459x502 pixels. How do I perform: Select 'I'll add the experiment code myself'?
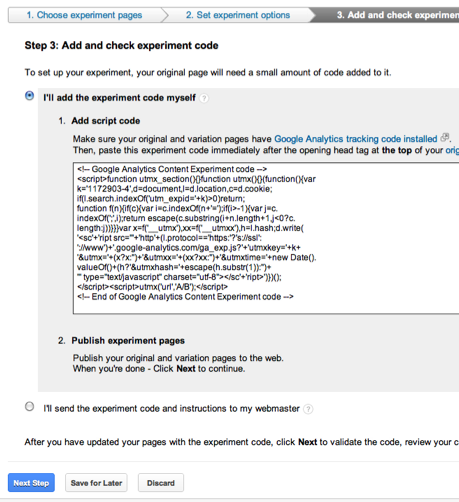click(30, 96)
